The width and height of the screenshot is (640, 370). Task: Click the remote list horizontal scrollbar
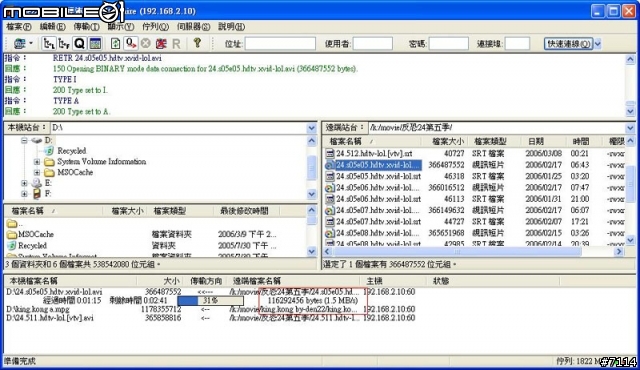pyautogui.click(x=456, y=252)
